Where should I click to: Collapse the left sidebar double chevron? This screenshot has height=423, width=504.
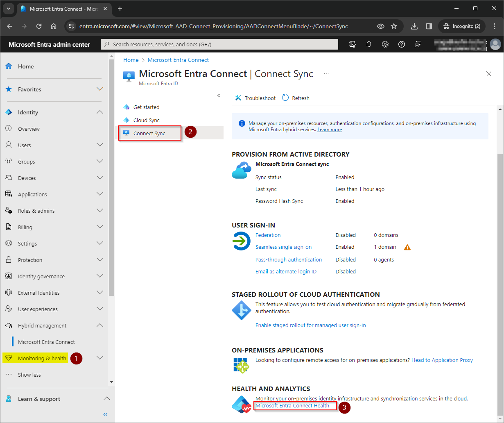coord(105,414)
